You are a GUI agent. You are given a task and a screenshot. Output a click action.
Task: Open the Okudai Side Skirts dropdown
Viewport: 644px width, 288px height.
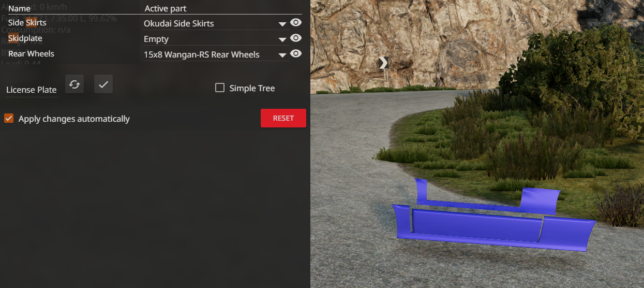pyautogui.click(x=215, y=23)
